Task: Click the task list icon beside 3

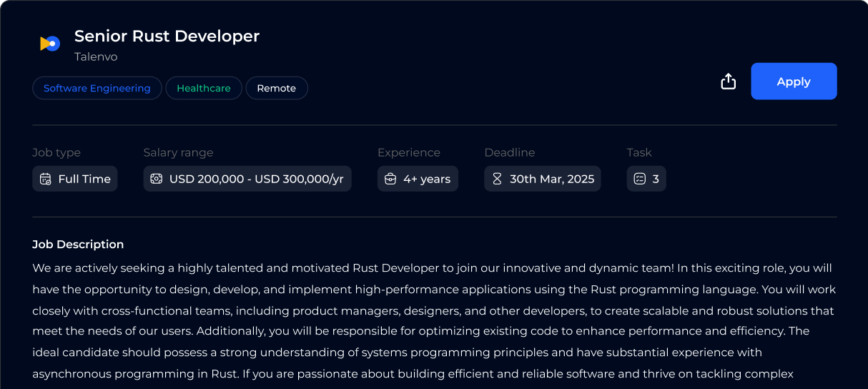Action: [x=640, y=179]
